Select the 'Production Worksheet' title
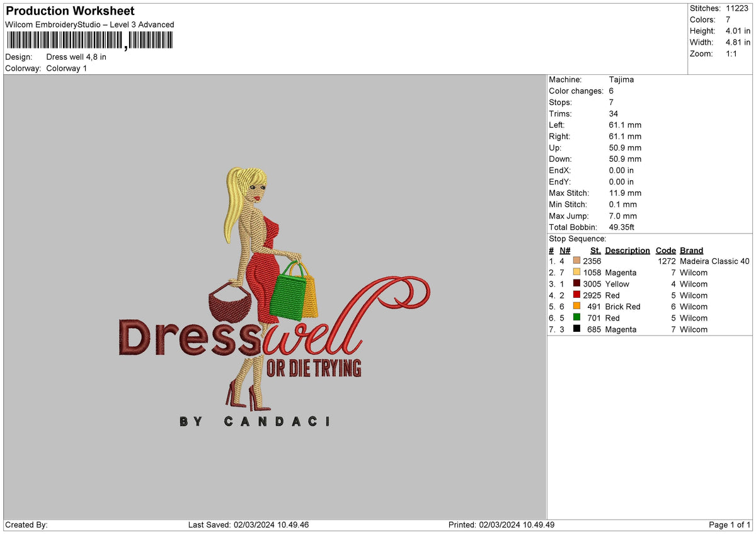The image size is (756, 534). point(70,11)
